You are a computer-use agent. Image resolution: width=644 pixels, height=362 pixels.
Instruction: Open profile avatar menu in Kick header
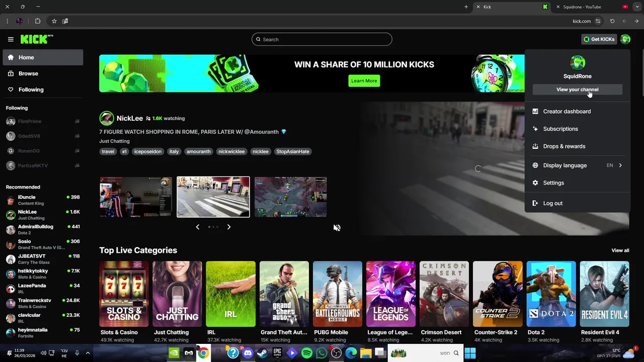pos(625,39)
